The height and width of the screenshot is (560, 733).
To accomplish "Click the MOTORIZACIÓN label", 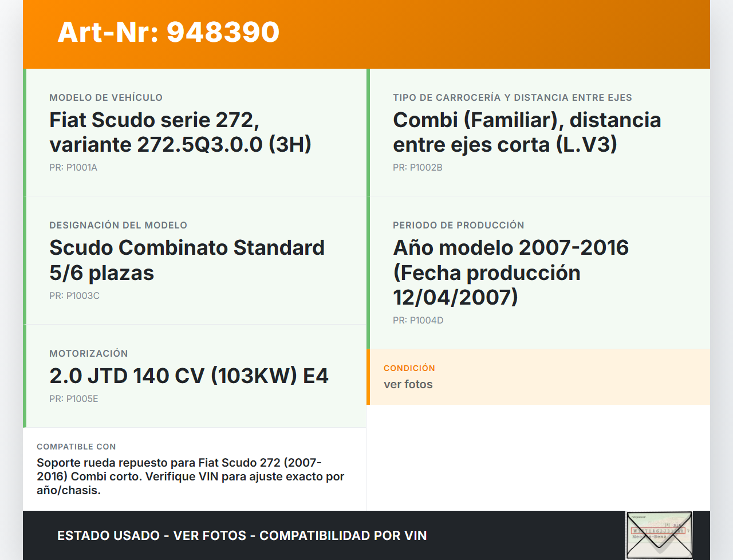I will click(x=89, y=353).
